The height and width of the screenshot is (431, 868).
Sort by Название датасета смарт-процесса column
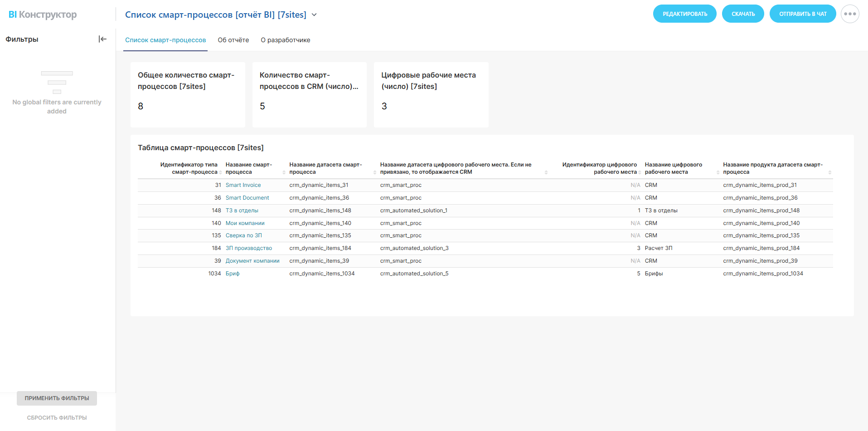point(375,172)
